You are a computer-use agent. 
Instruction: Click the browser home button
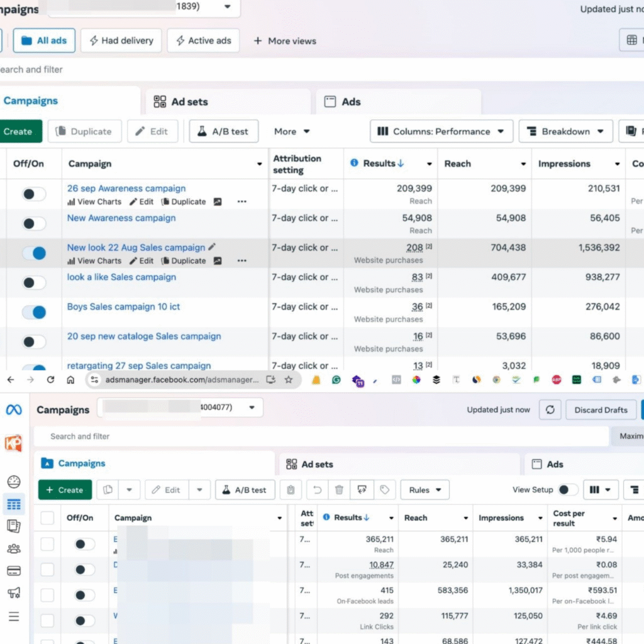70,379
